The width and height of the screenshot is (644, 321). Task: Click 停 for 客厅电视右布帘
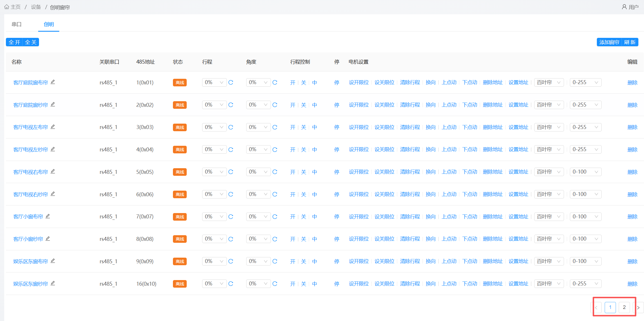coord(337,172)
